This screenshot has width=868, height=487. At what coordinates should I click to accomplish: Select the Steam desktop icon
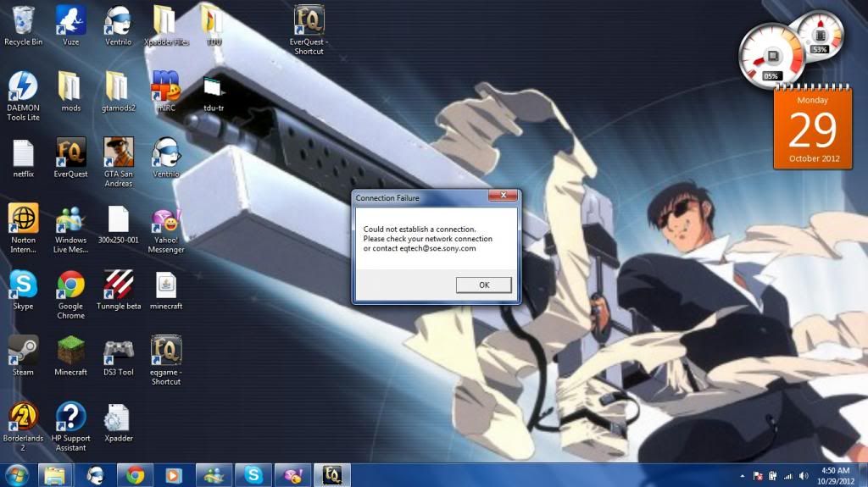23,356
